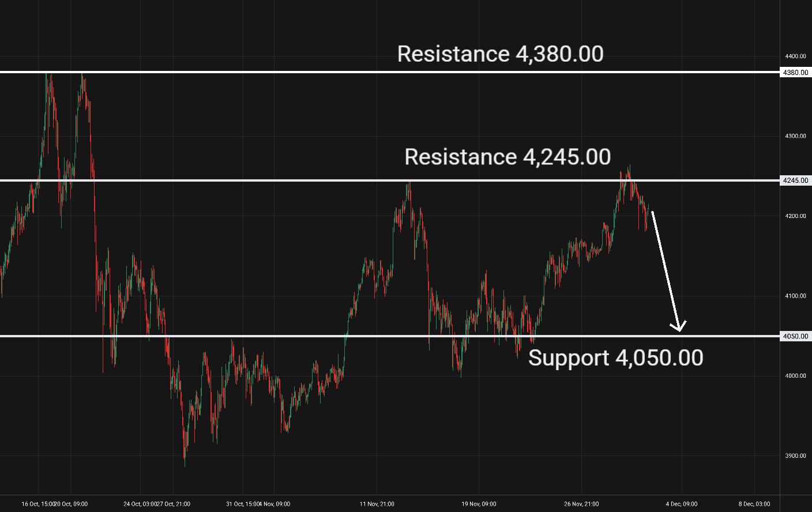Click the 4300.00 price axis tick

tap(796, 136)
